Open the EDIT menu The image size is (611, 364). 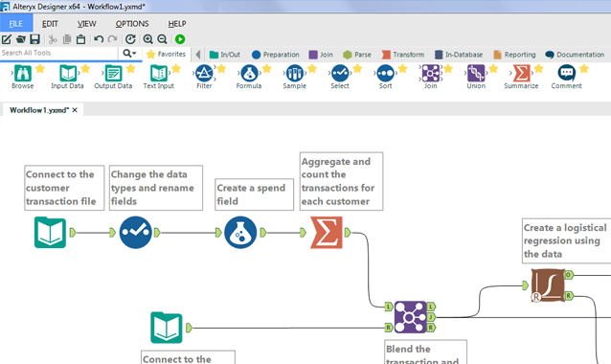(x=50, y=24)
